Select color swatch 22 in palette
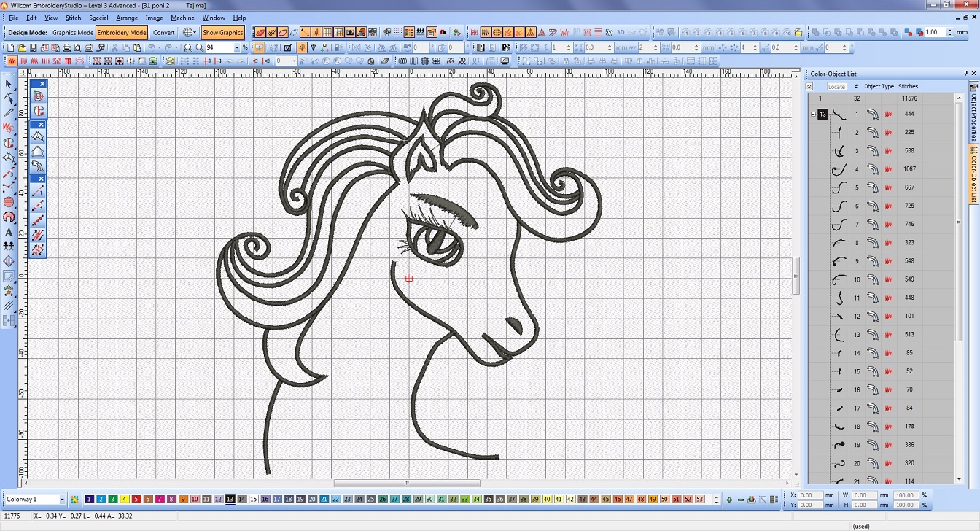The image size is (980, 531). 335,500
